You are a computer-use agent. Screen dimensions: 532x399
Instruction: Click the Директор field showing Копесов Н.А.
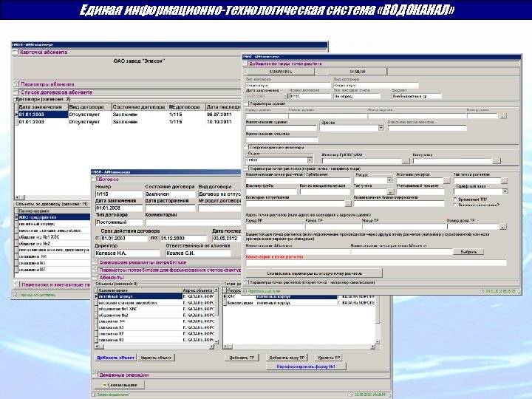pyautogui.click(x=127, y=253)
